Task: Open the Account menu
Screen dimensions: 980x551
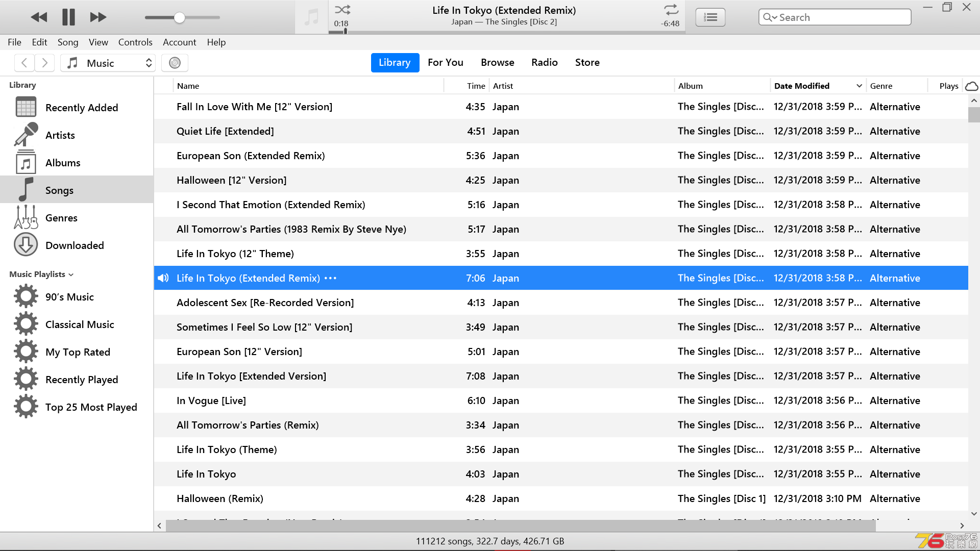Action: click(x=179, y=42)
